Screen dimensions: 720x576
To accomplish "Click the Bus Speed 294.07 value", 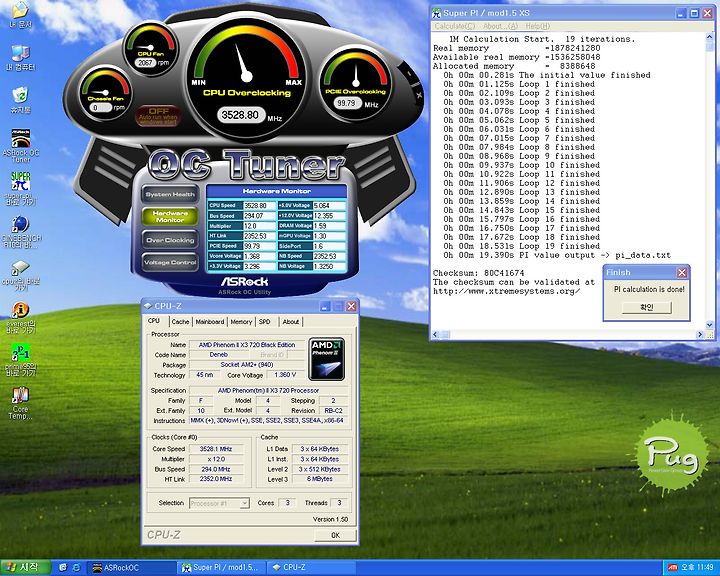I will pyautogui.click(x=259, y=215).
